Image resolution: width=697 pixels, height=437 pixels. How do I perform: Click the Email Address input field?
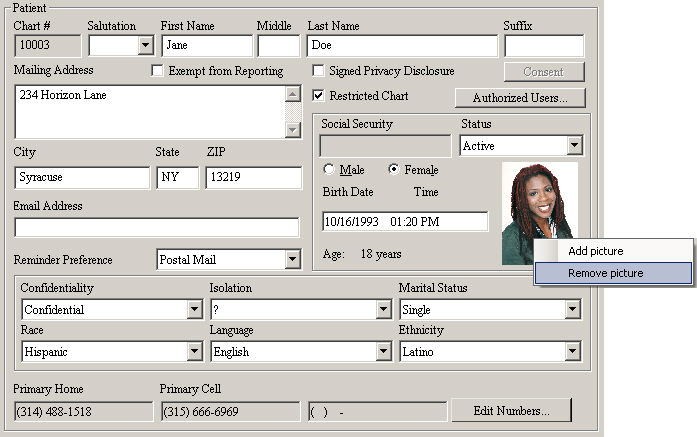point(156,227)
